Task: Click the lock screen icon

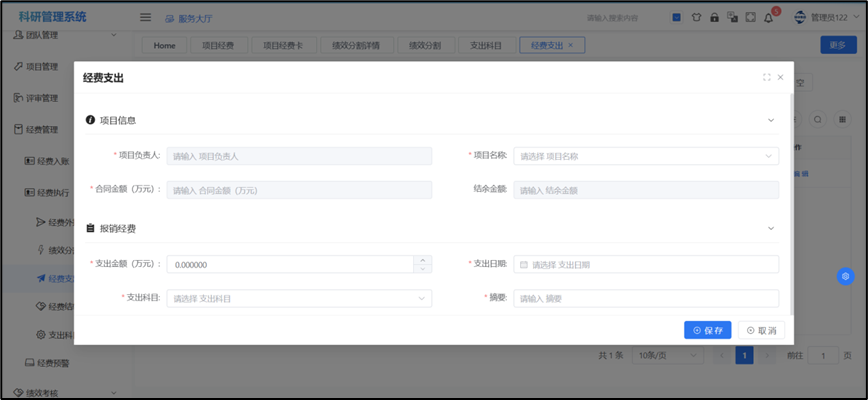Action: pos(714,17)
